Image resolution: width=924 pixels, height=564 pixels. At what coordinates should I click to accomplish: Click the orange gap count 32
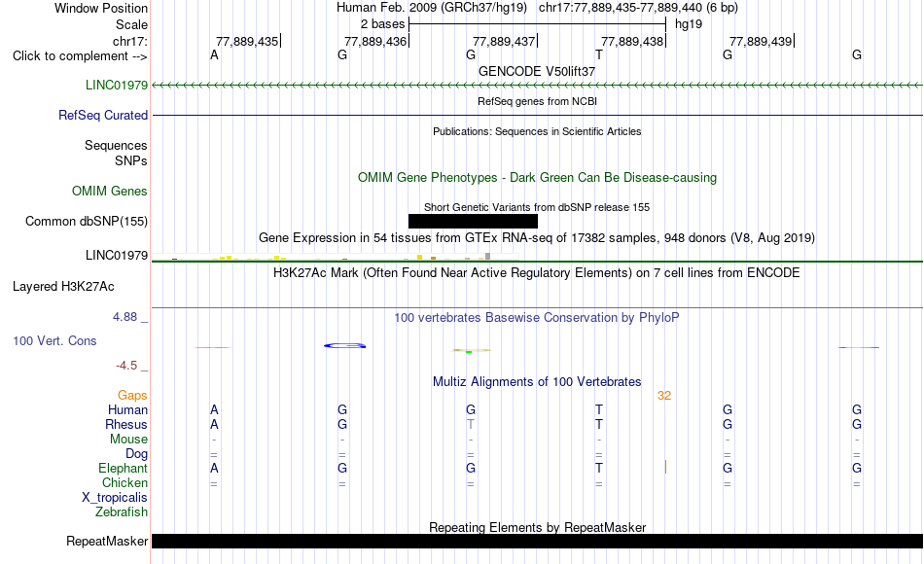[x=664, y=396]
